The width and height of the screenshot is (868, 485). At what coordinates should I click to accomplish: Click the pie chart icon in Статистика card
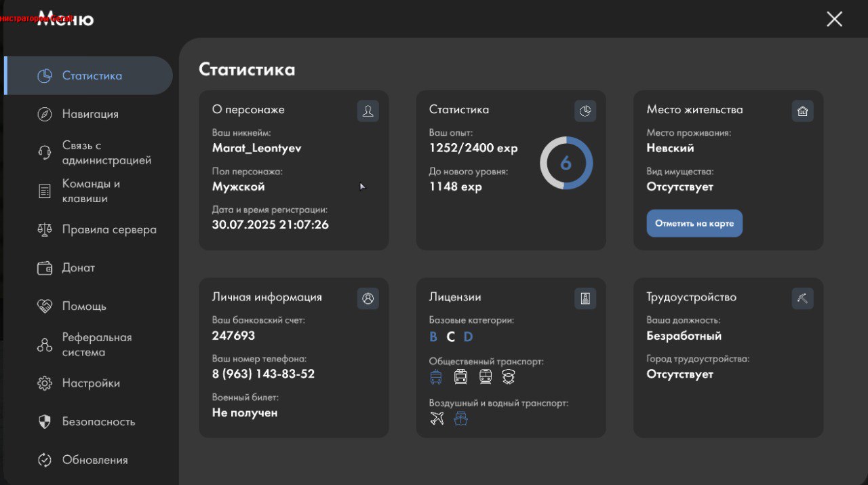click(x=585, y=111)
